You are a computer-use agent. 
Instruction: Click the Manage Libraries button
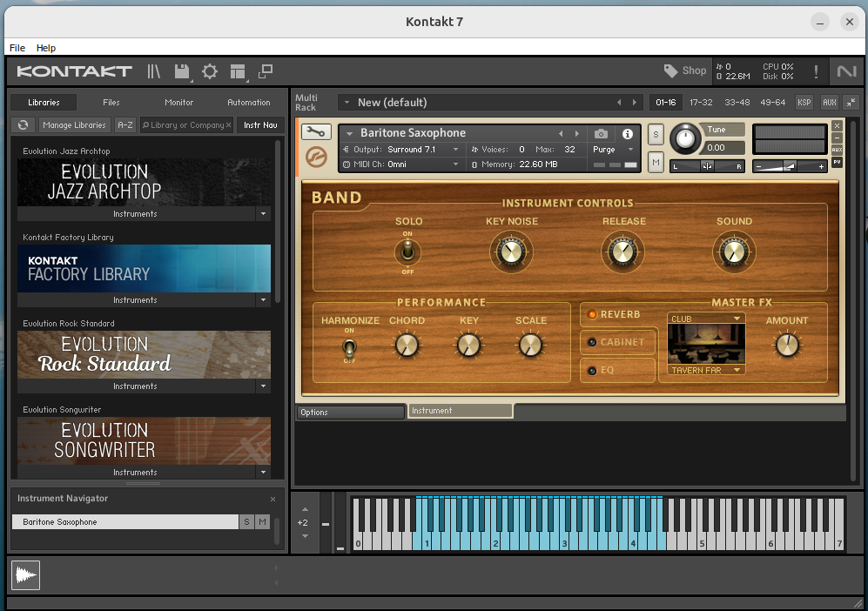(x=74, y=125)
